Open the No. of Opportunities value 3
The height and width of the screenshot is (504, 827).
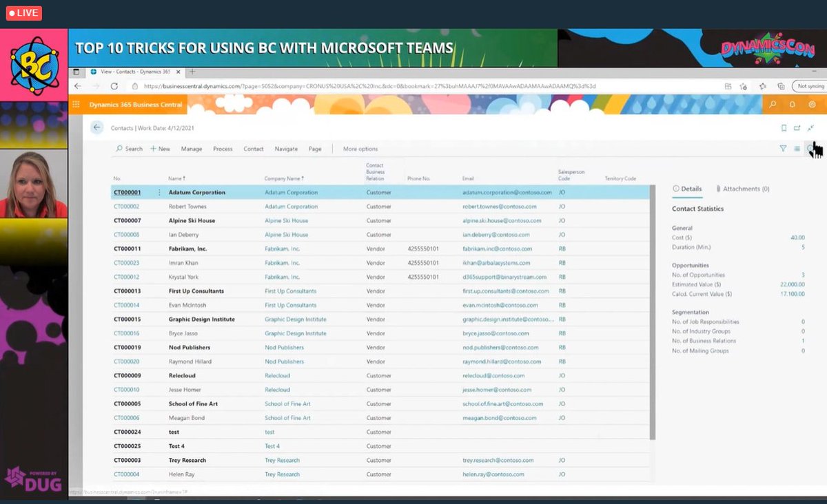(803, 275)
